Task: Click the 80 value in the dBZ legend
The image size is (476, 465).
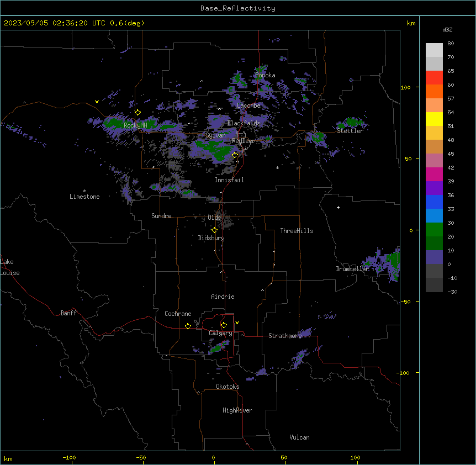Action: coord(451,44)
